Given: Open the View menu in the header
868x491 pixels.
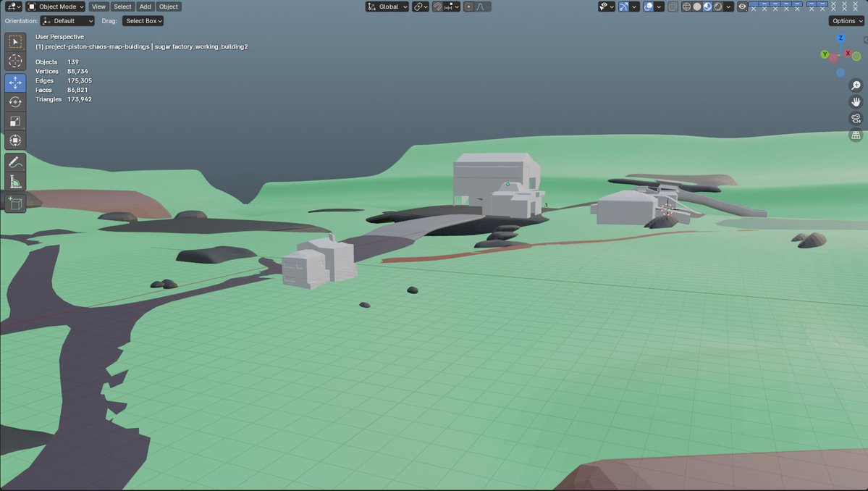Looking at the screenshot, I should [x=98, y=6].
